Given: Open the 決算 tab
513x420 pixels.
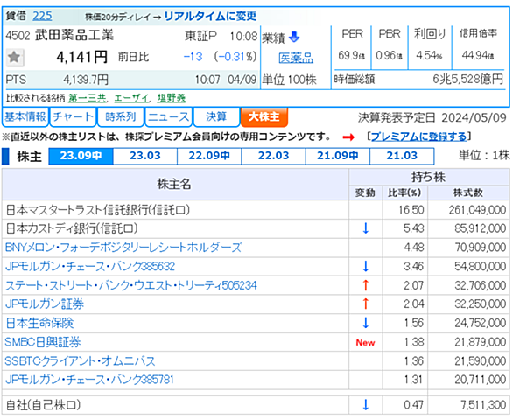Looking at the screenshot, I should tap(216, 116).
